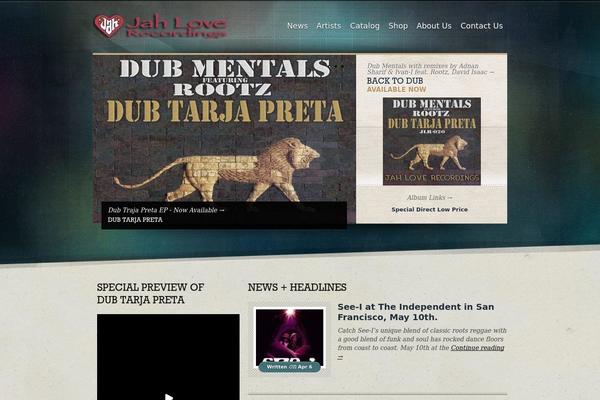Open the Shop page
600x400 pixels.
click(x=398, y=26)
